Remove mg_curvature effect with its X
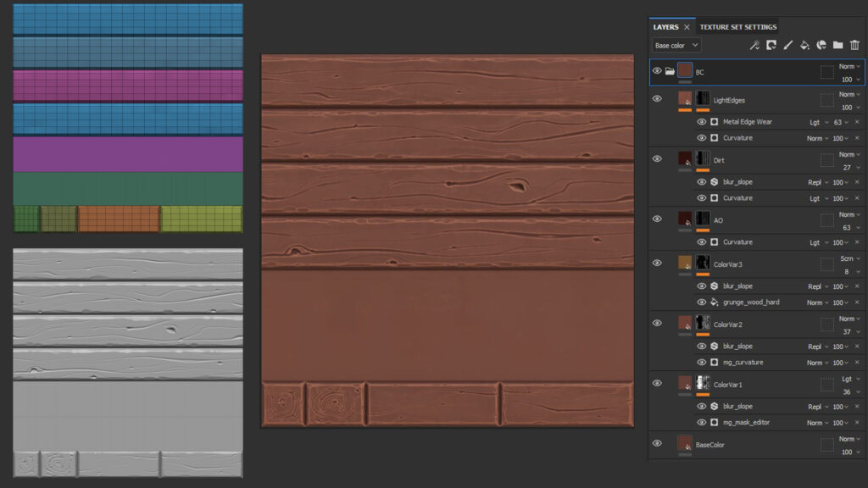 [x=857, y=363]
